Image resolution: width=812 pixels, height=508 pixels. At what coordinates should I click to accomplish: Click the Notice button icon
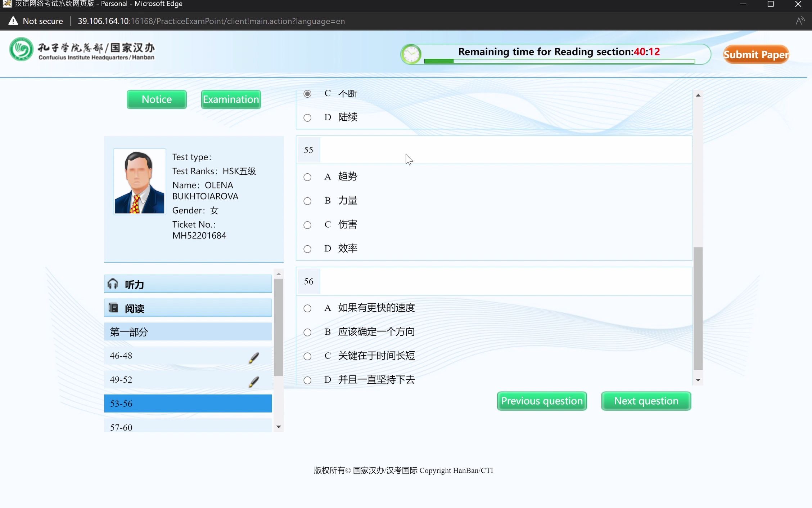(156, 99)
